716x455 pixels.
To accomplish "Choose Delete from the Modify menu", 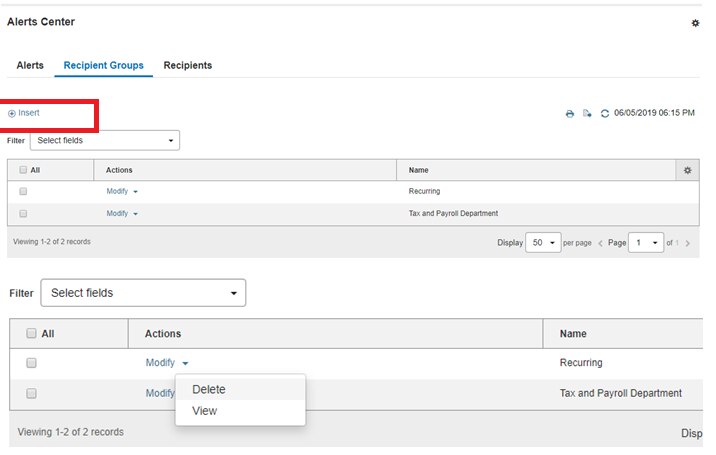I will [209, 389].
